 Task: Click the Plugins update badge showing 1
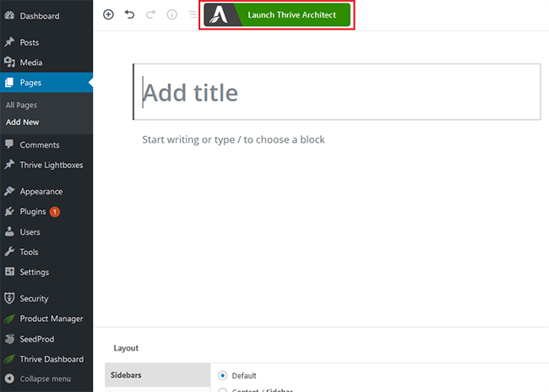tap(55, 211)
